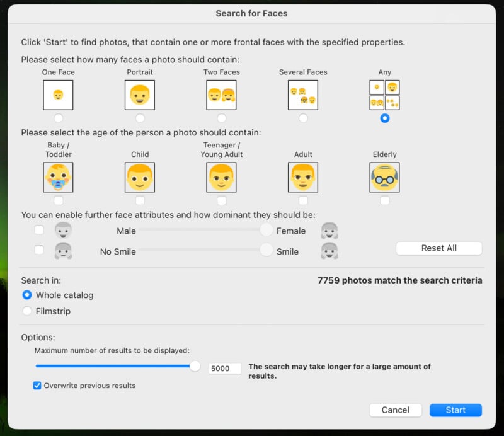504x436 pixels.
Task: Select the Teenager / Young Adult icon
Action: tap(221, 177)
